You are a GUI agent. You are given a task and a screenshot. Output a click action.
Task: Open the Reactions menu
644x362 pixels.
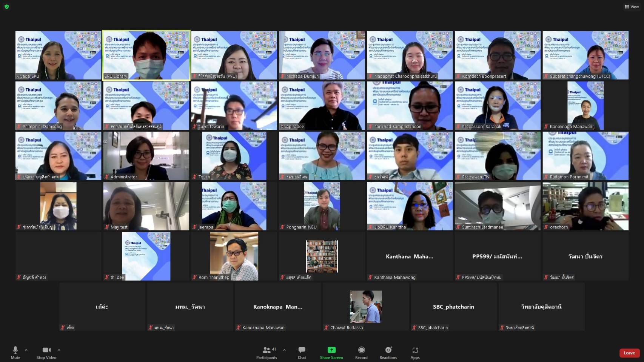tap(388, 352)
